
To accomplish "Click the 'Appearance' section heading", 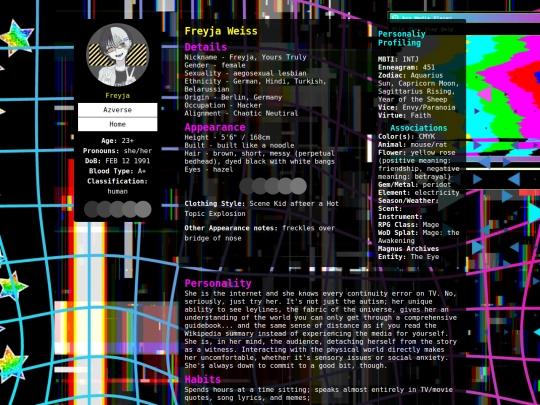I will pos(215,127).
